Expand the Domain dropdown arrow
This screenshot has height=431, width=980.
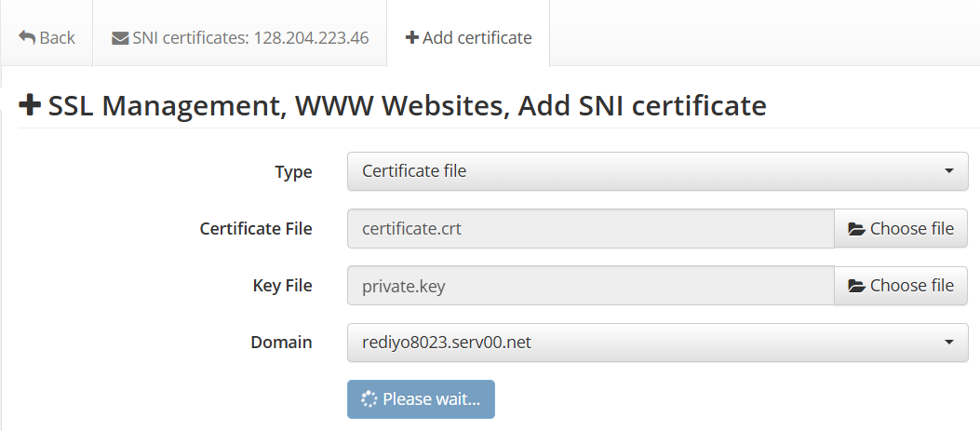pyautogui.click(x=948, y=343)
